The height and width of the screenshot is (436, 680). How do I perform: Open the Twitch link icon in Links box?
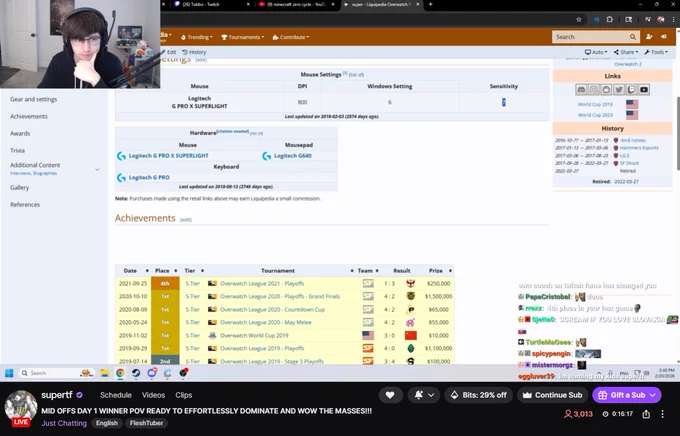click(631, 90)
